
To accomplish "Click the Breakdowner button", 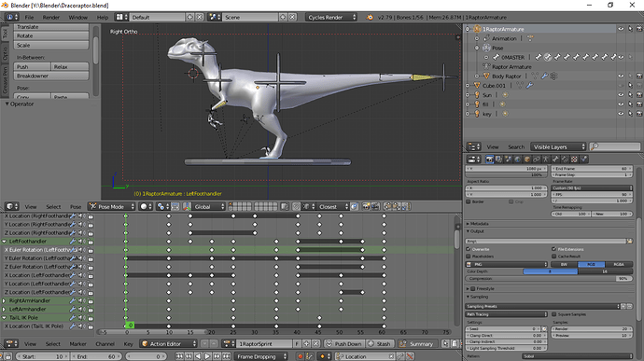I will pos(51,76).
